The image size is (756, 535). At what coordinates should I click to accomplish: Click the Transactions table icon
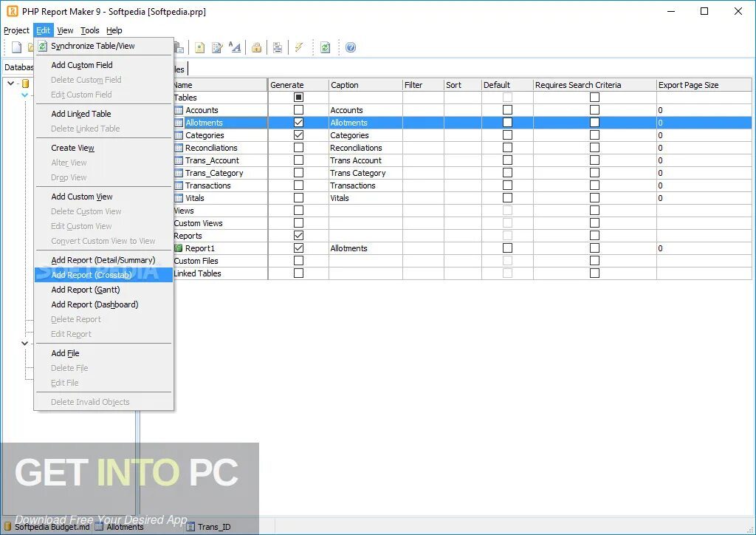(179, 185)
